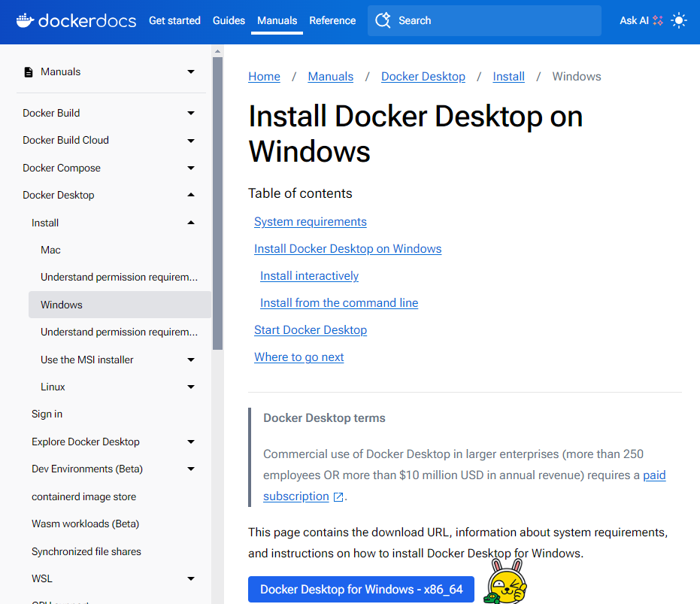Go to Manuals breadcrumb link
The width and height of the screenshot is (700, 604).
pos(330,77)
